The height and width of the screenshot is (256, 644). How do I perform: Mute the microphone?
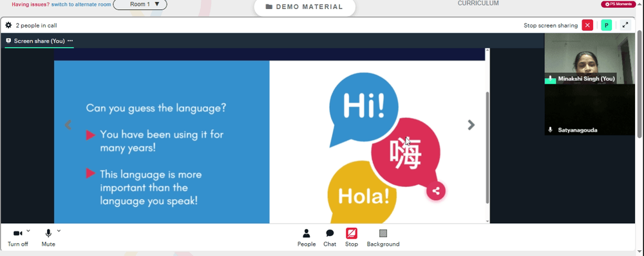point(48,237)
